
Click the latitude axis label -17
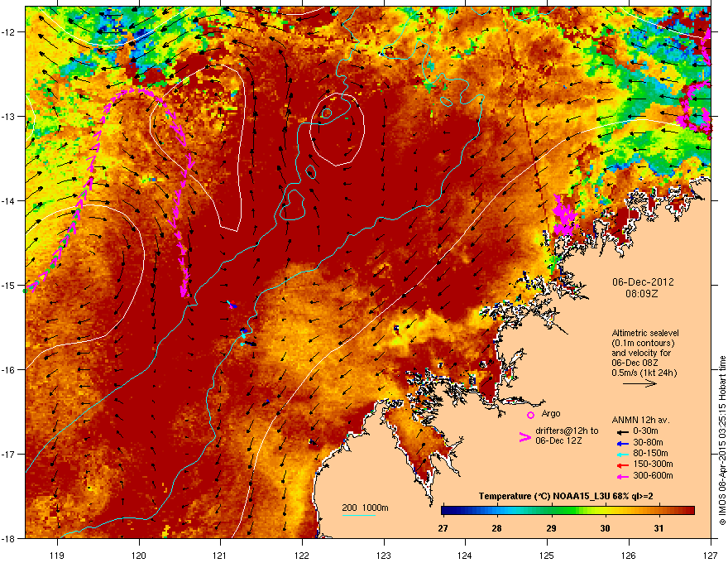[8, 455]
